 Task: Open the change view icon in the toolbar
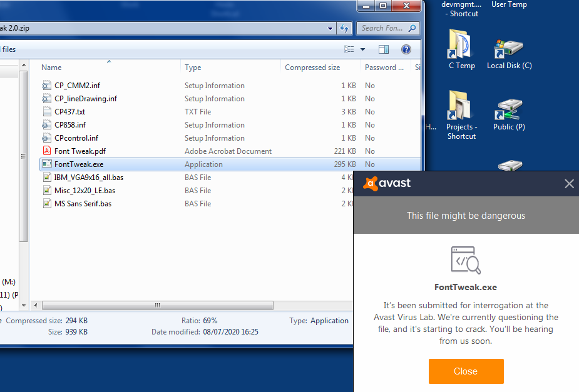point(349,49)
